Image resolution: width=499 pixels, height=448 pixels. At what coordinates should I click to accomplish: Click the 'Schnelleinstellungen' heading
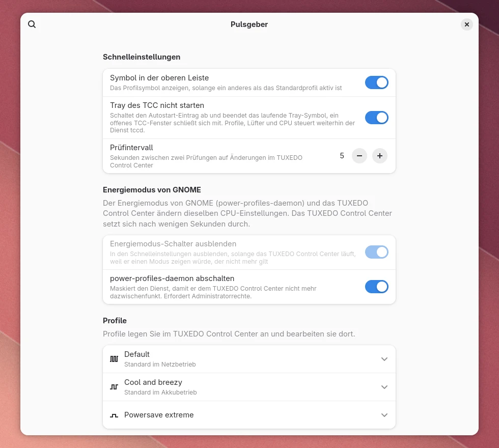click(142, 57)
